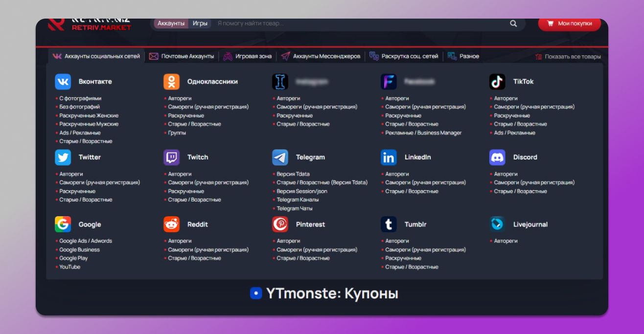This screenshot has height=334, width=644.
Task: Click the Одноклассники orange logo icon
Action: pos(171,82)
